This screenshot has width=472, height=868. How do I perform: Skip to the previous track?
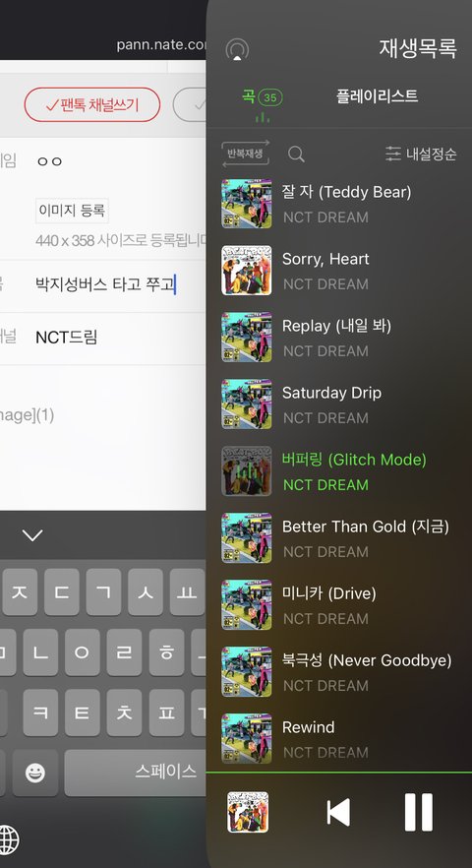click(x=338, y=812)
